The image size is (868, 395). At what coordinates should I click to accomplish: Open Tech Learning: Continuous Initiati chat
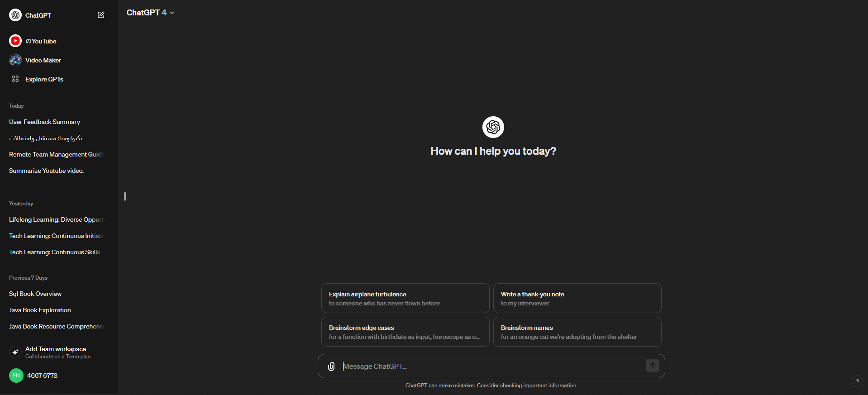tap(57, 236)
